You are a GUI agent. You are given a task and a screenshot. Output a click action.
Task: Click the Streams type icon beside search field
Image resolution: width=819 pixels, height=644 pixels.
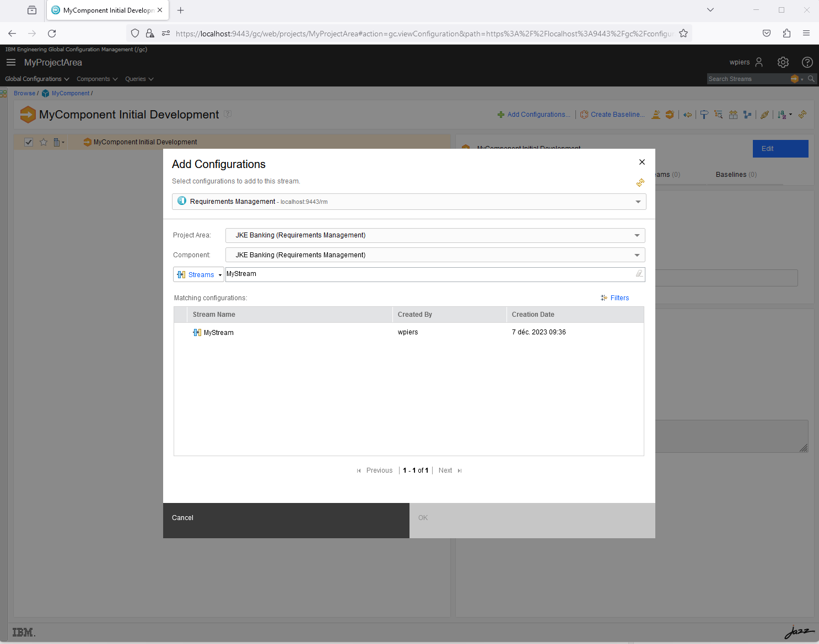[x=181, y=274]
